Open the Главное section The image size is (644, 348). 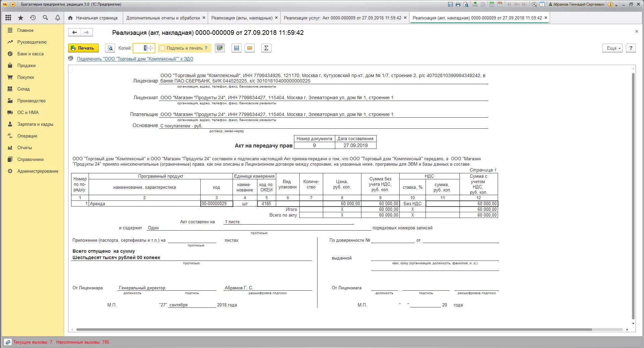coord(33,30)
